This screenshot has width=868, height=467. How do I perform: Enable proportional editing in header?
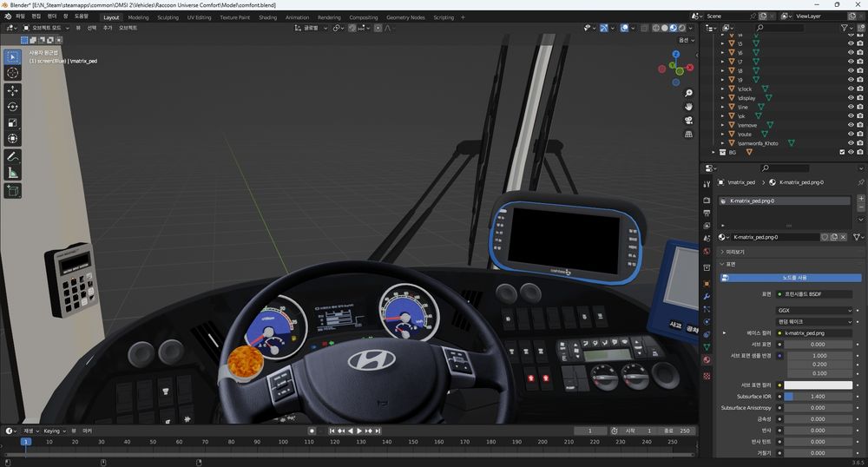[x=378, y=28]
